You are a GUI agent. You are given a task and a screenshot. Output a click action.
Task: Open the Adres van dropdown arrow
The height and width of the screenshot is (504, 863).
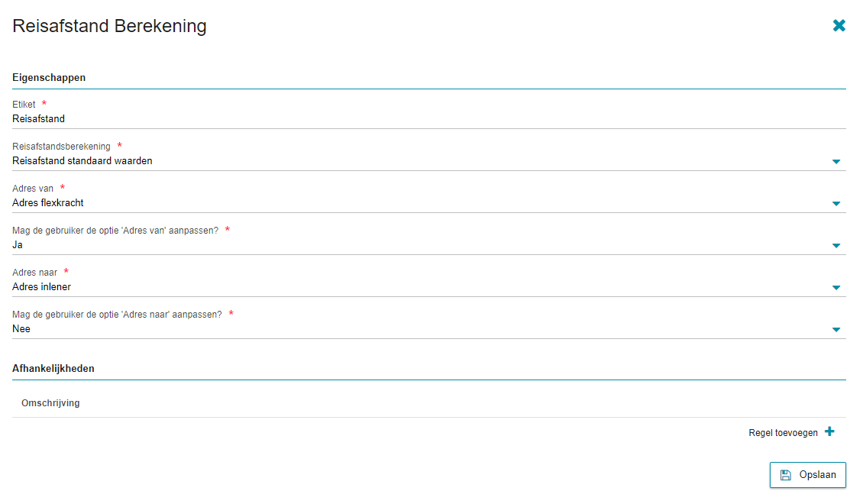click(x=836, y=204)
